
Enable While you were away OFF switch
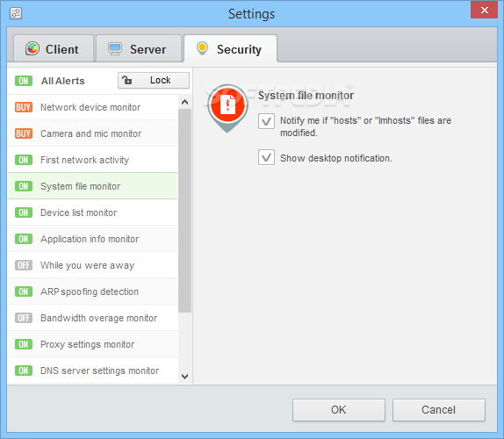24,265
